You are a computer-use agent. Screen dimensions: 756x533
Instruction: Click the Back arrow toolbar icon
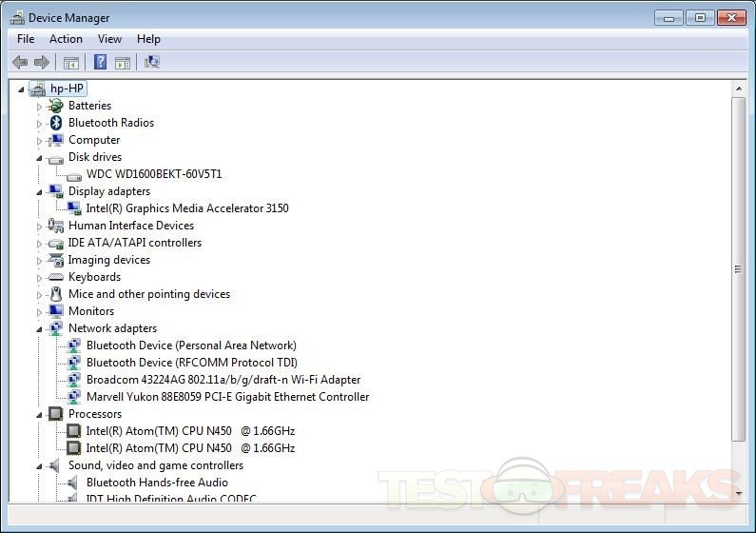[x=20, y=63]
